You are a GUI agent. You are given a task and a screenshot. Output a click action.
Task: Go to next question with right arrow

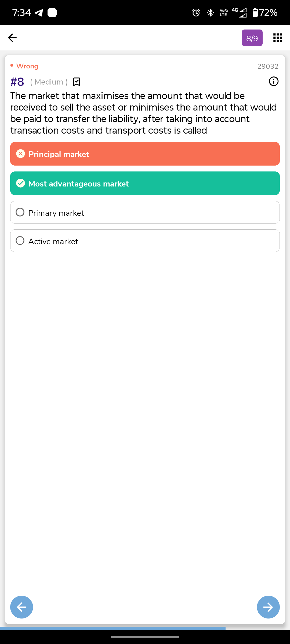[268, 607]
